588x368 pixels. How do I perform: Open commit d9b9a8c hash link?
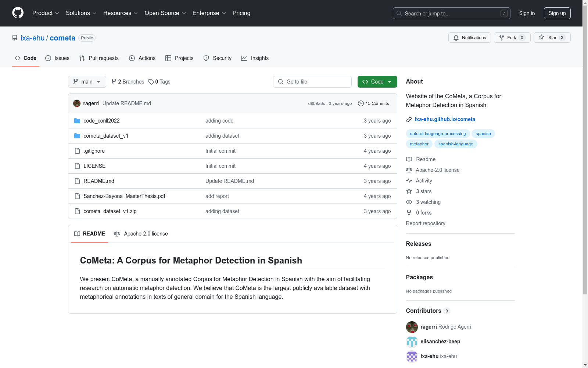[316, 103]
